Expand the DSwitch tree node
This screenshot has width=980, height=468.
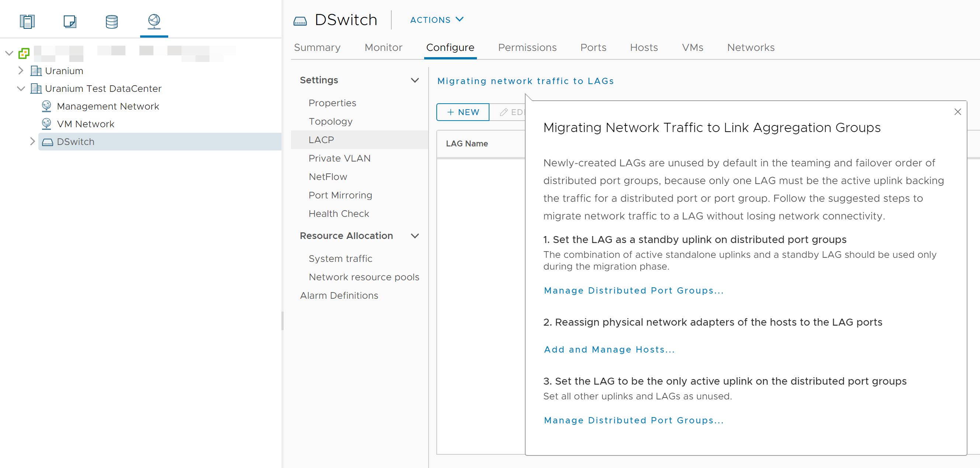(x=32, y=142)
